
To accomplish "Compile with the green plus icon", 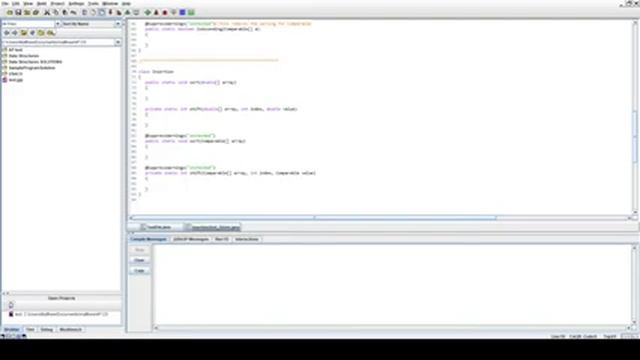I will pyautogui.click(x=148, y=13).
